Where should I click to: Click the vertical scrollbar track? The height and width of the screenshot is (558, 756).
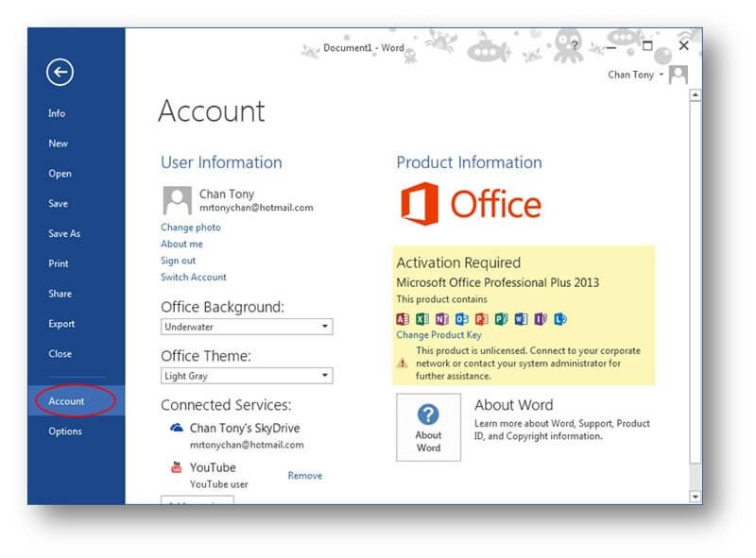(x=695, y=477)
